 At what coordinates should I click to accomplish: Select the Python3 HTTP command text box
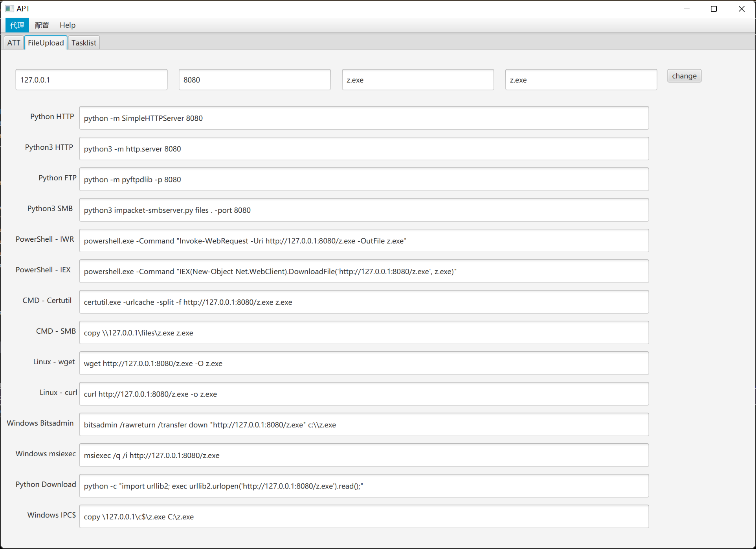click(363, 149)
